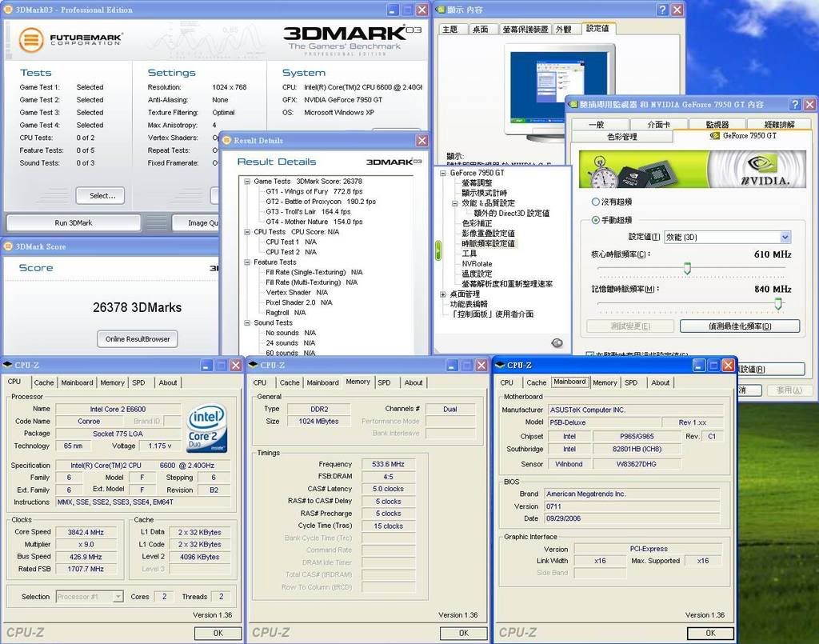This screenshot has width=819, height=644.
Task: Click the Intel Core 2 Duo badge
Action: (x=207, y=428)
